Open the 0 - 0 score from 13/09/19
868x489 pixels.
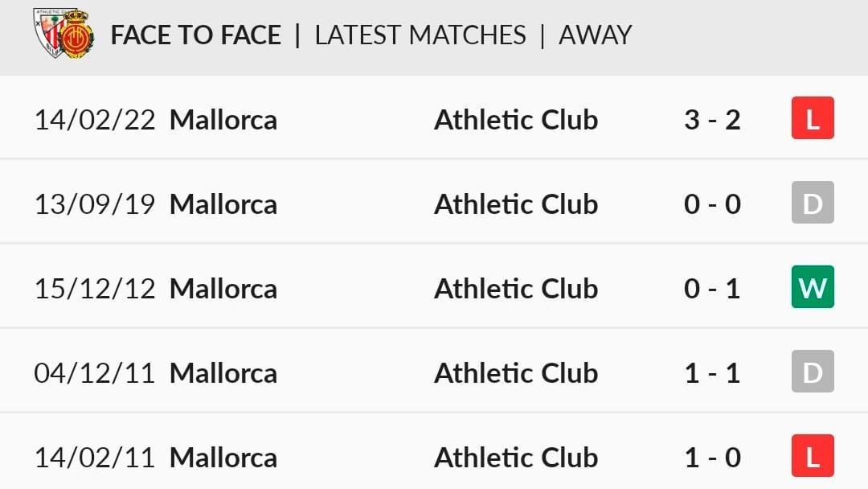click(712, 204)
